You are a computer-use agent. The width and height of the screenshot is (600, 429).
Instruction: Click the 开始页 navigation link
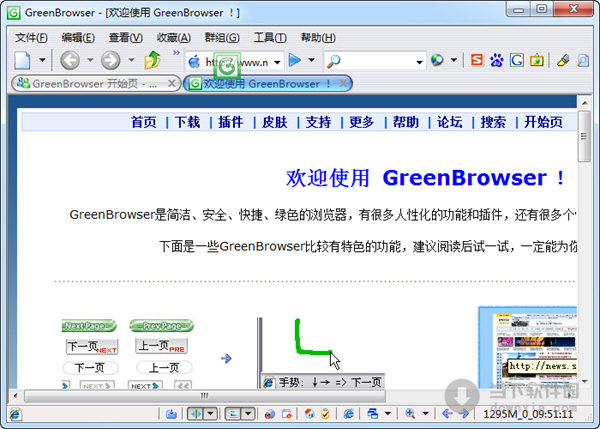(x=543, y=122)
